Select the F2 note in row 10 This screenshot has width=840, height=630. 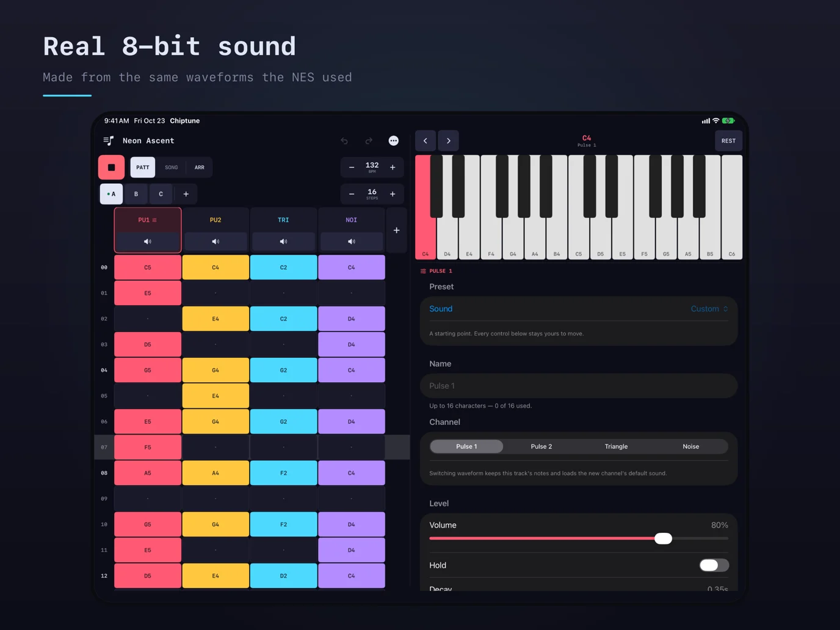(x=283, y=524)
